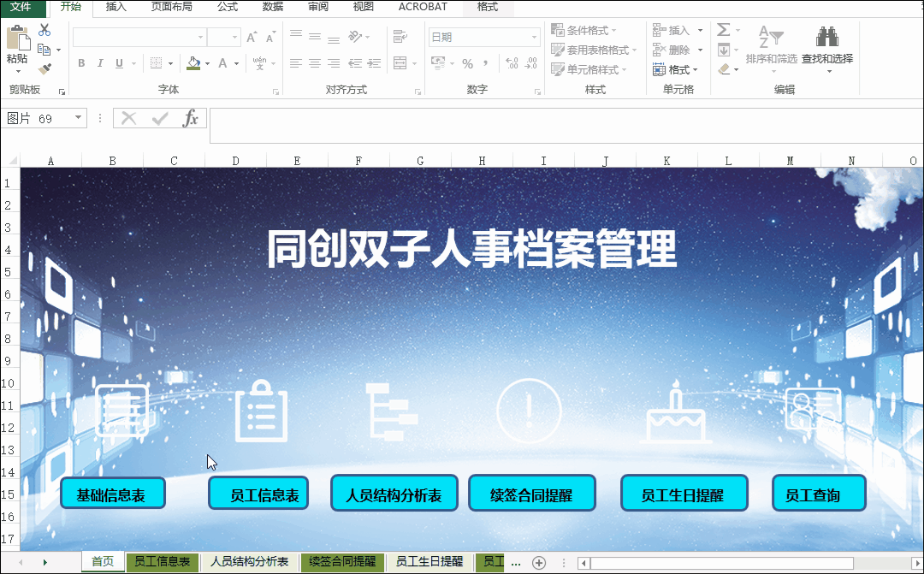Expand the Name Box dropdown

click(x=79, y=118)
